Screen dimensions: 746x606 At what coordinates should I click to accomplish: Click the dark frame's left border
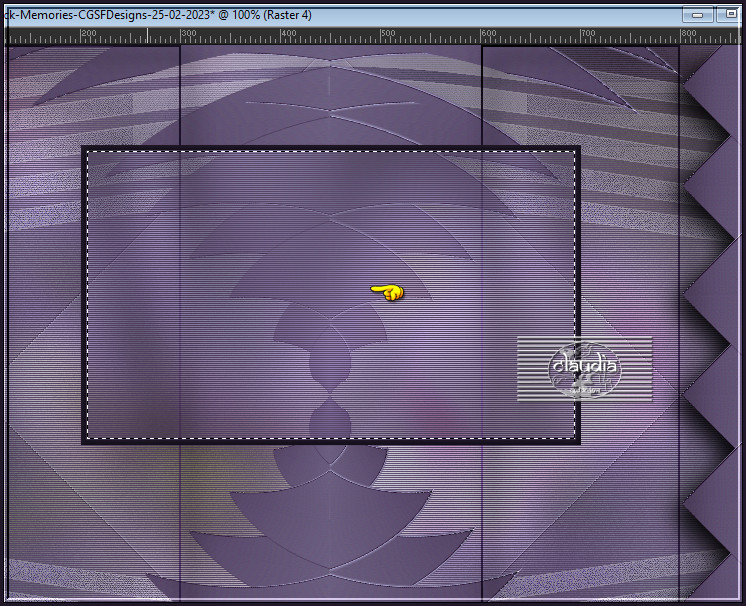84,295
